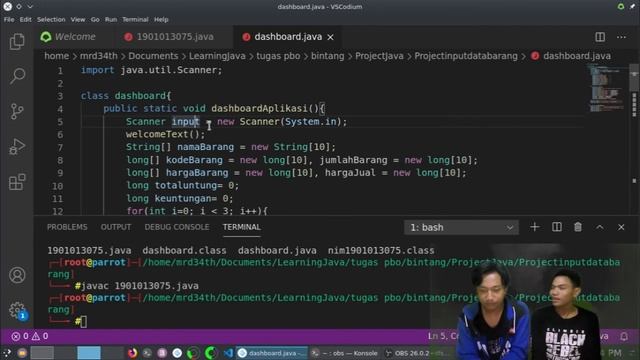Click line number 7 in gutter
Screen dimensions: 640x360
[x=60, y=147]
